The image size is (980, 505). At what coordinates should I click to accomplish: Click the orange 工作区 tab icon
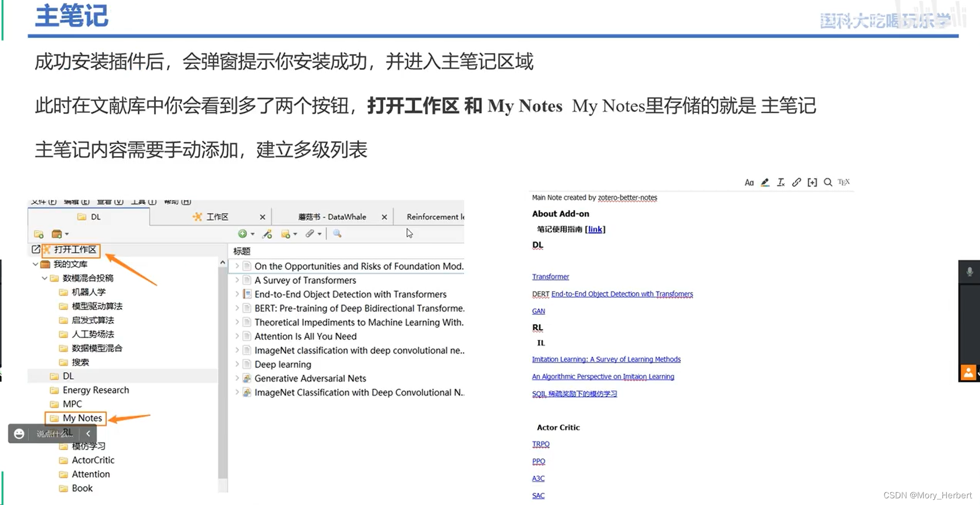coord(197,217)
